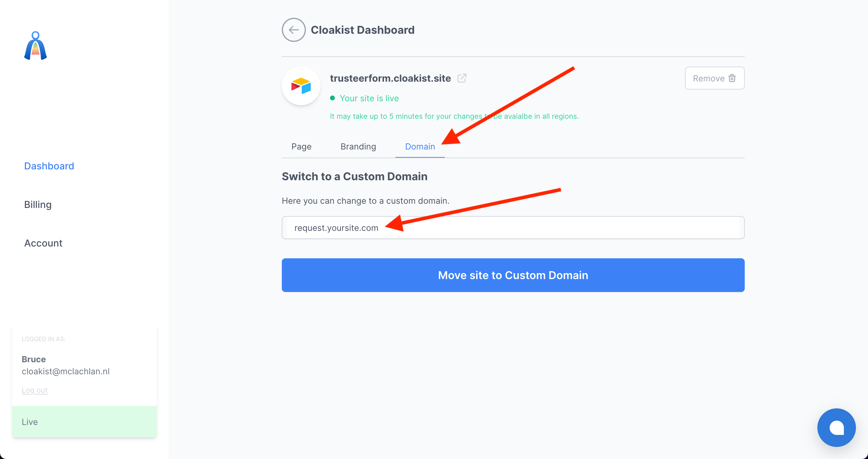This screenshot has width=868, height=459.
Task: Click the trusteerform.cloakist.site site title
Action: point(390,78)
